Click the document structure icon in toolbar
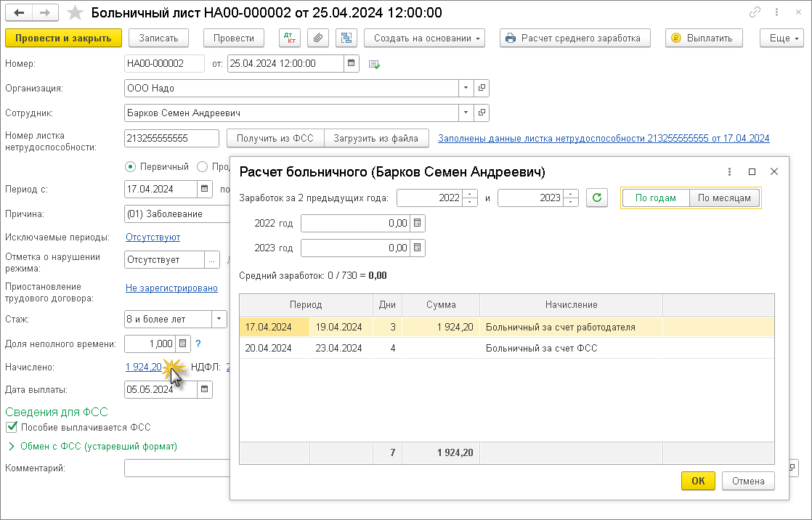Screen dimensions: 812x520 tap(346, 38)
